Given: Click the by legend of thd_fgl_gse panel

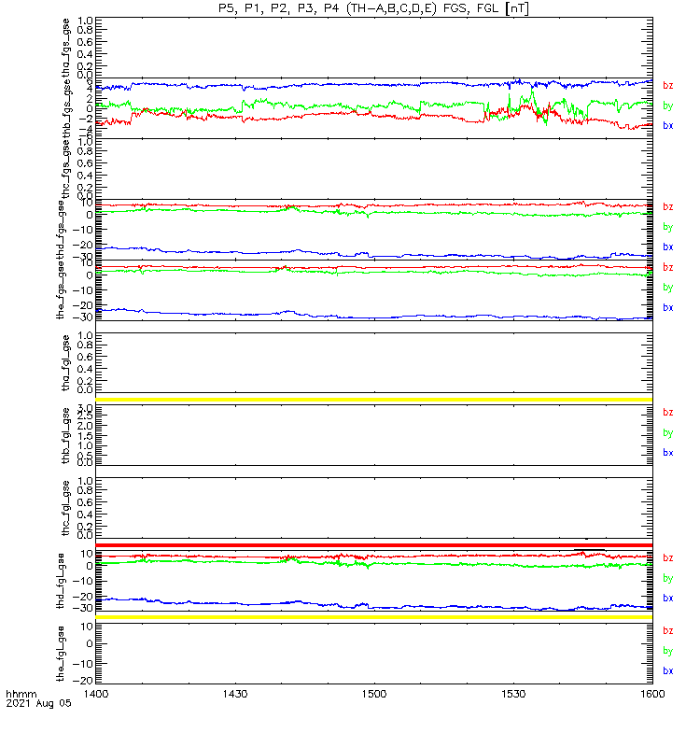Looking at the screenshot, I should click(668, 578).
